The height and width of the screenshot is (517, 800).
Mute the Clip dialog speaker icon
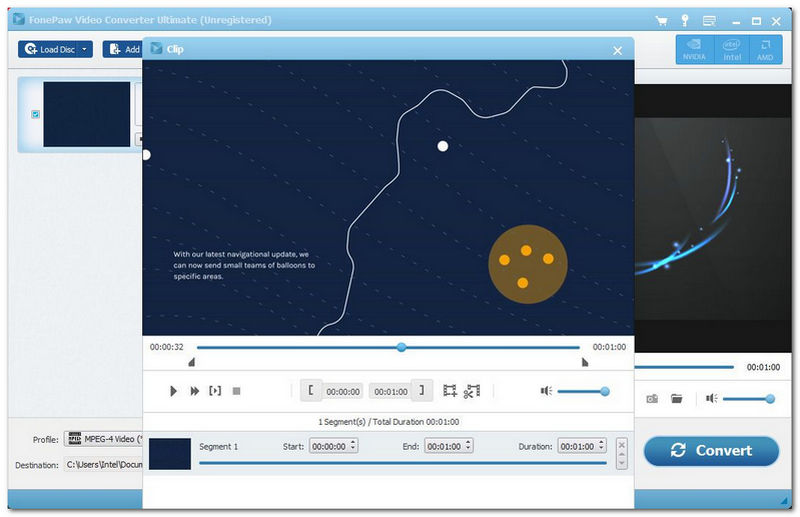(546, 392)
